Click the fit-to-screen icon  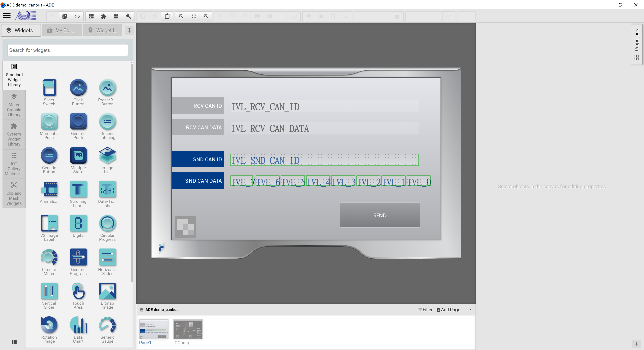pos(194,16)
